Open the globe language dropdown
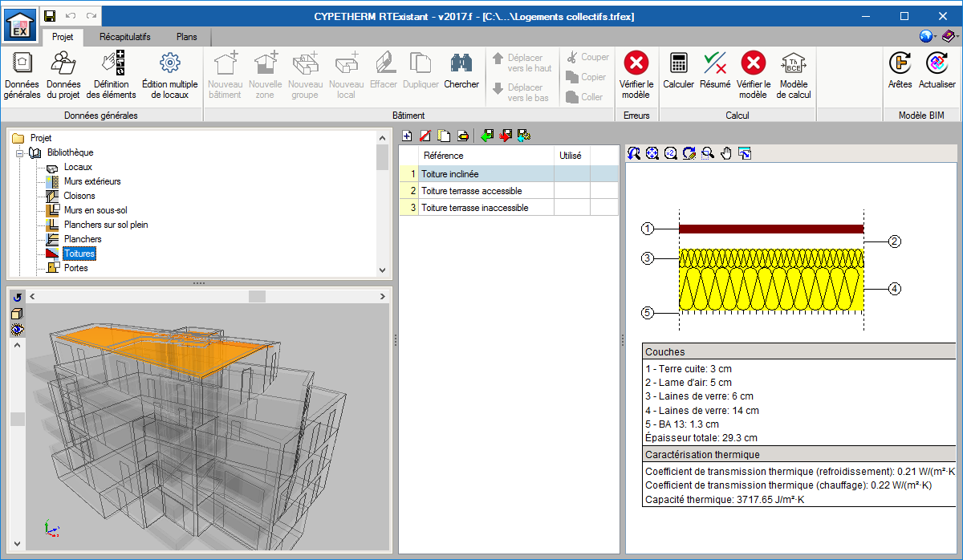This screenshot has width=963, height=560. [x=928, y=36]
